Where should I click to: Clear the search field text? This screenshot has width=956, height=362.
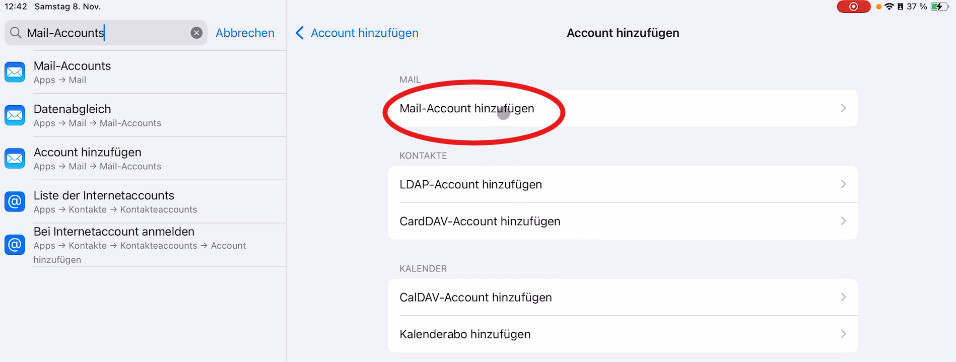click(196, 33)
